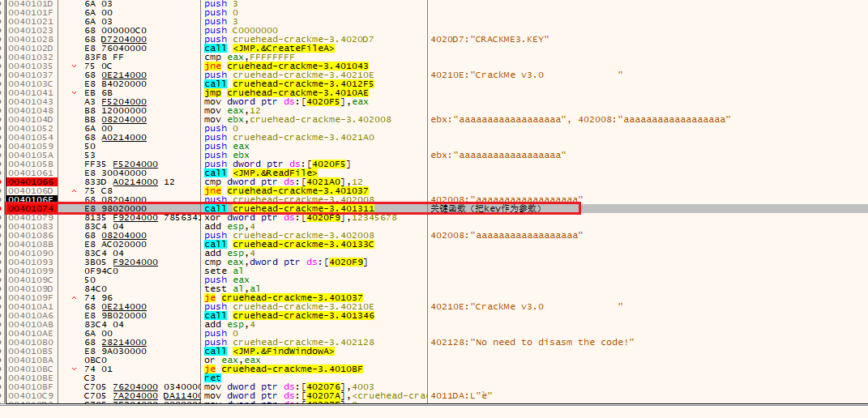Click the CrackMe v3.0 comment on row 004010A1
The image size is (868, 418).
(527, 306)
